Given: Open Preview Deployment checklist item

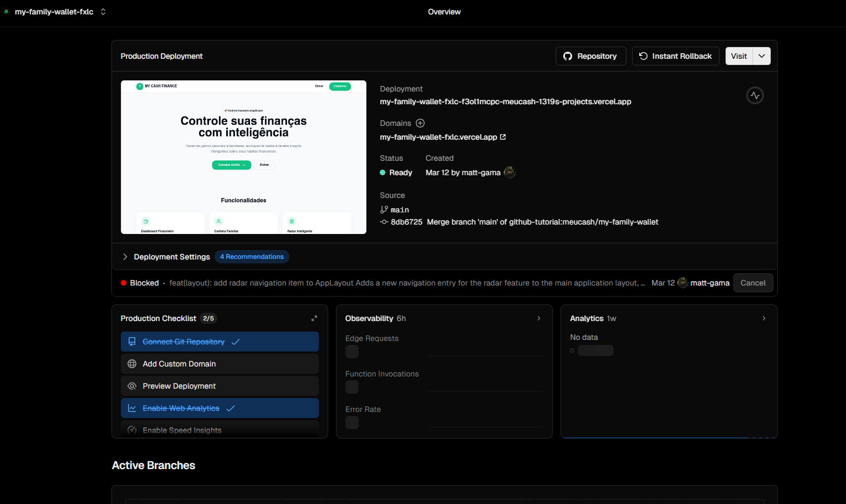Looking at the screenshot, I should coord(220,386).
